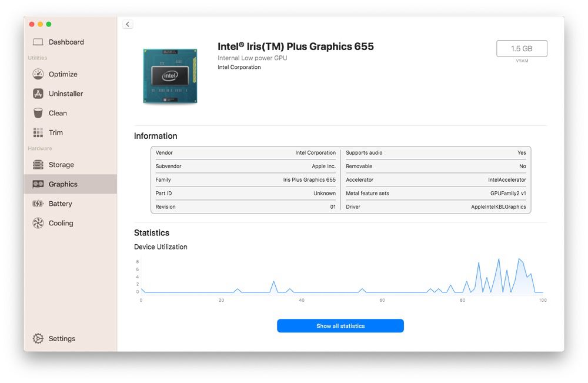Viewport: 588px width, 383px height.
Task: Click the Intel chip thumbnail image
Action: coord(170,76)
